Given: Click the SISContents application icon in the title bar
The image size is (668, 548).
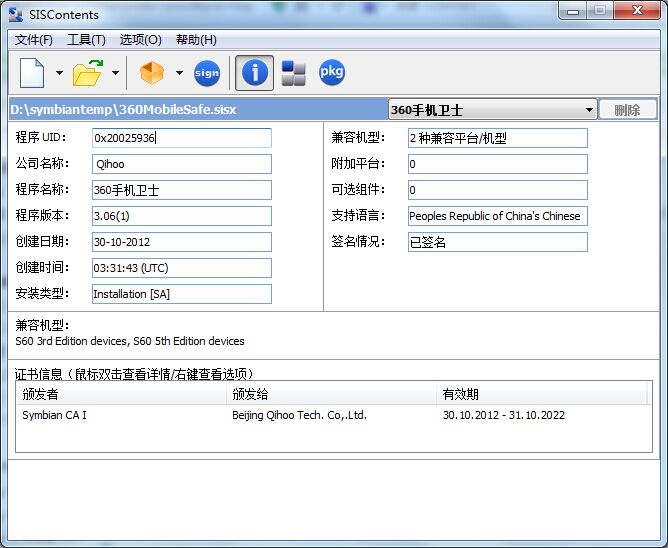Looking at the screenshot, I should [16, 14].
